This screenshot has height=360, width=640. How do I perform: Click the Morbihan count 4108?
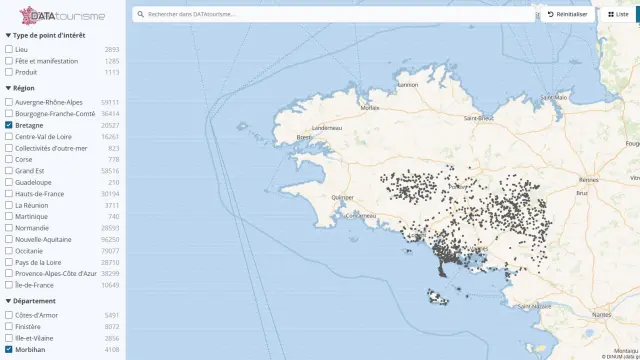click(x=112, y=350)
